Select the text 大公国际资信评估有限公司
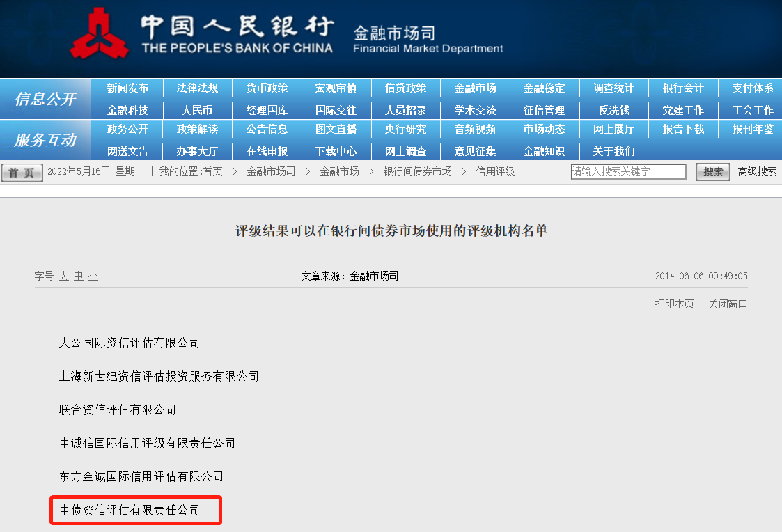This screenshot has width=782, height=532. [129, 343]
